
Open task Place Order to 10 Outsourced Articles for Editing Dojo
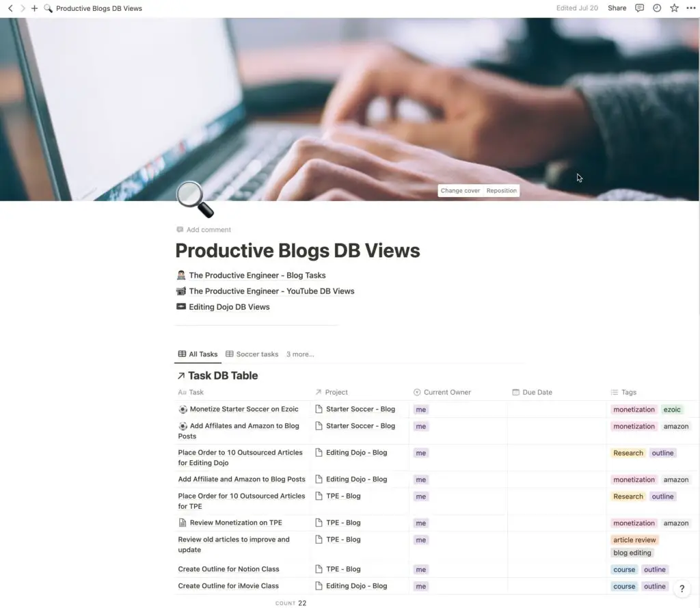click(x=240, y=458)
